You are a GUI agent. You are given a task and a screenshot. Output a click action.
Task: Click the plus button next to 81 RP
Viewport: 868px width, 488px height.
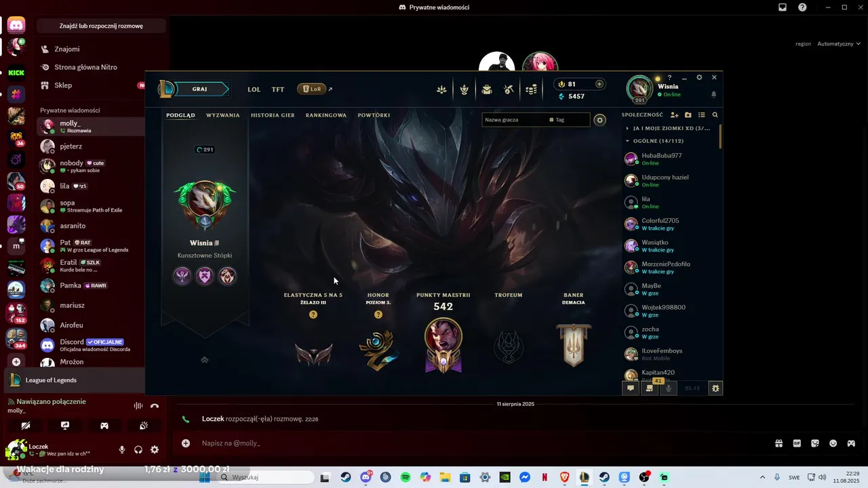[599, 84]
